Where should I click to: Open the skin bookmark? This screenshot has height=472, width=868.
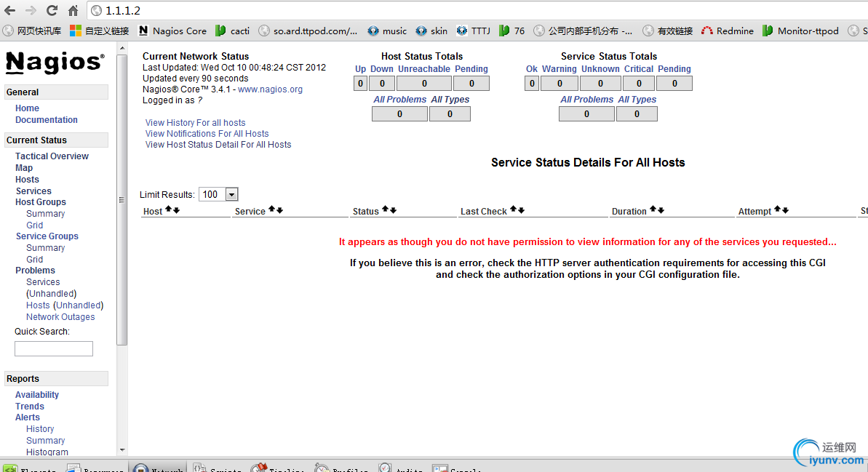[x=431, y=31]
